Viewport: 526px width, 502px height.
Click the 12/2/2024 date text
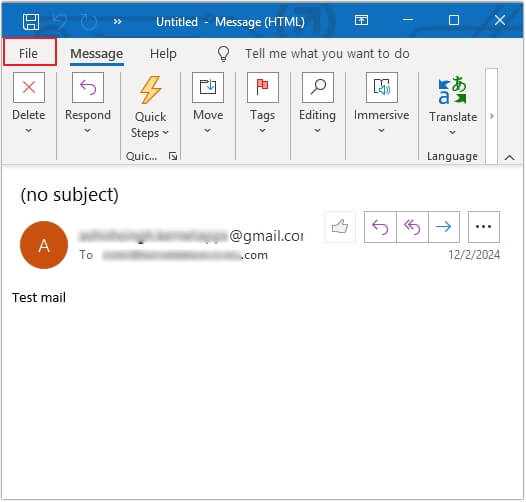[474, 255]
